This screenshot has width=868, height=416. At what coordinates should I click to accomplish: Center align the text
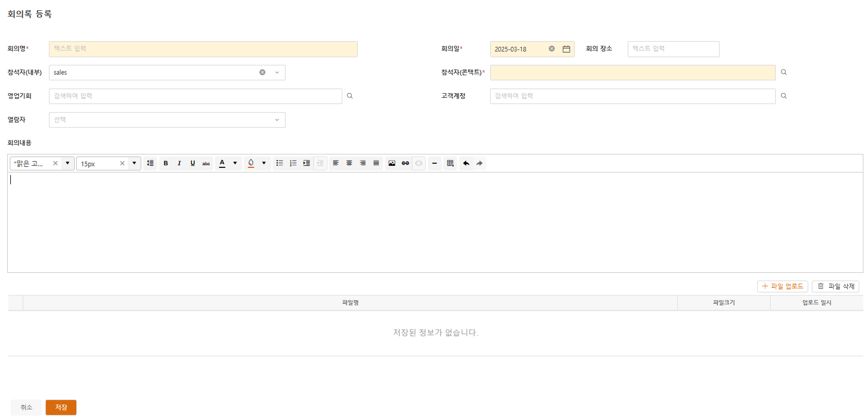click(x=349, y=163)
